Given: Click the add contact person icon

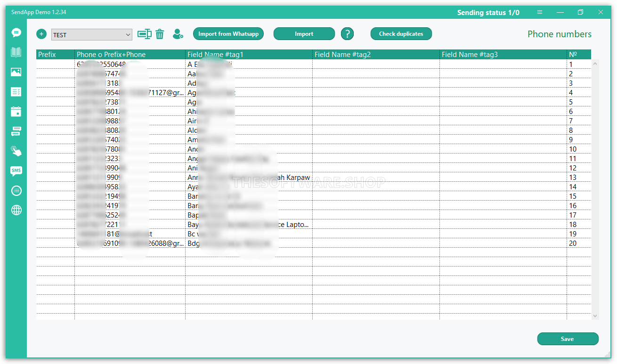Looking at the screenshot, I should [178, 33].
